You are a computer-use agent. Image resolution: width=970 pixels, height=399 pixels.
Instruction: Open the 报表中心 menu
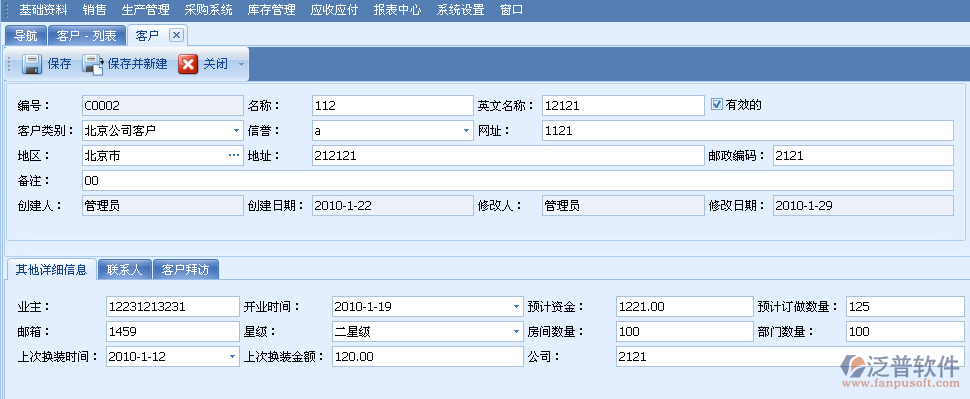(397, 10)
